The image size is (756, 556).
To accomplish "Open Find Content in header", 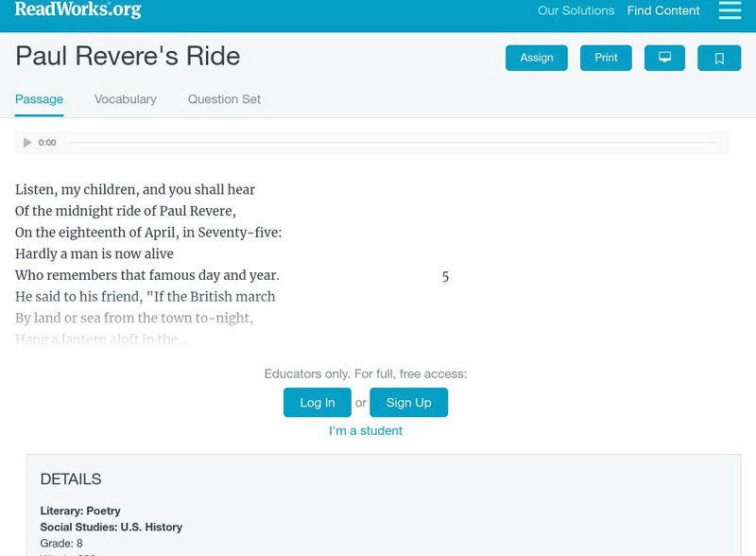I will [x=663, y=11].
